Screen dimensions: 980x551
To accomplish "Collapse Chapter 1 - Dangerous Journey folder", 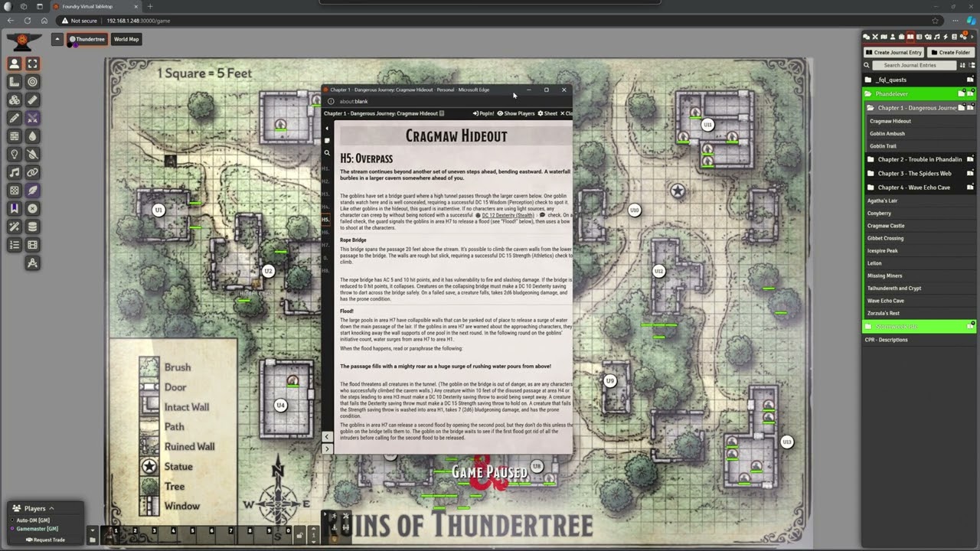I will (x=920, y=108).
